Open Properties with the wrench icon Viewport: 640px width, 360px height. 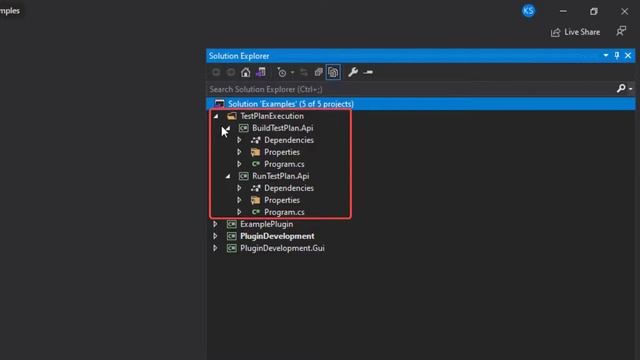pyautogui.click(x=353, y=72)
